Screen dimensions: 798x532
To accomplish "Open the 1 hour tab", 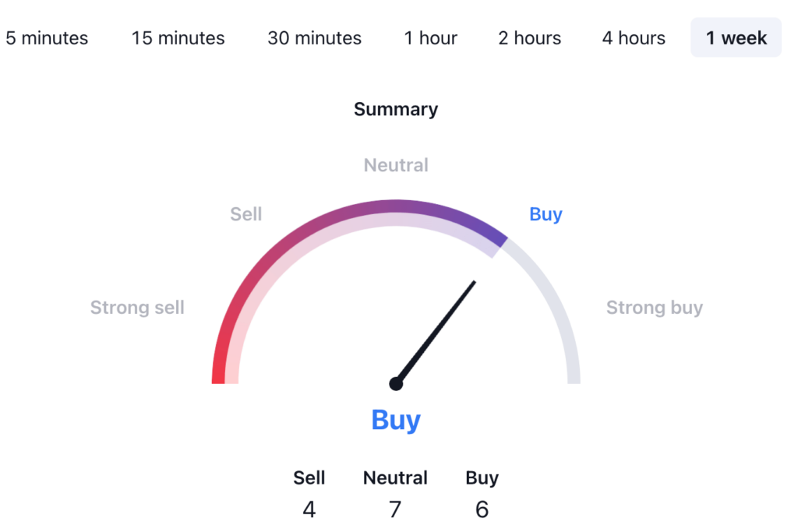I will (x=430, y=37).
